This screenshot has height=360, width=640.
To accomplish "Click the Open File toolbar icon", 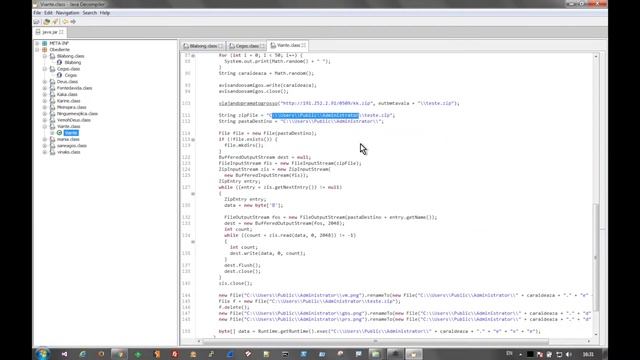I will [x=37, y=22].
